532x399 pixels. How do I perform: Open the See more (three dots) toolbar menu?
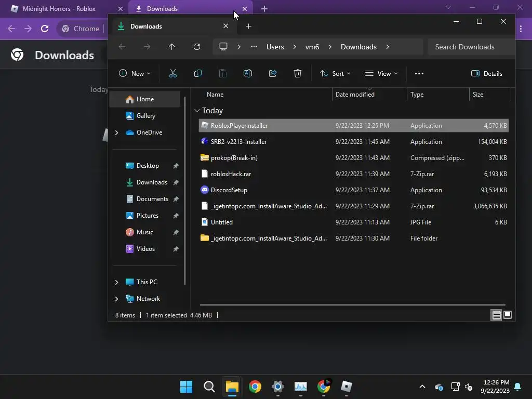pos(419,73)
